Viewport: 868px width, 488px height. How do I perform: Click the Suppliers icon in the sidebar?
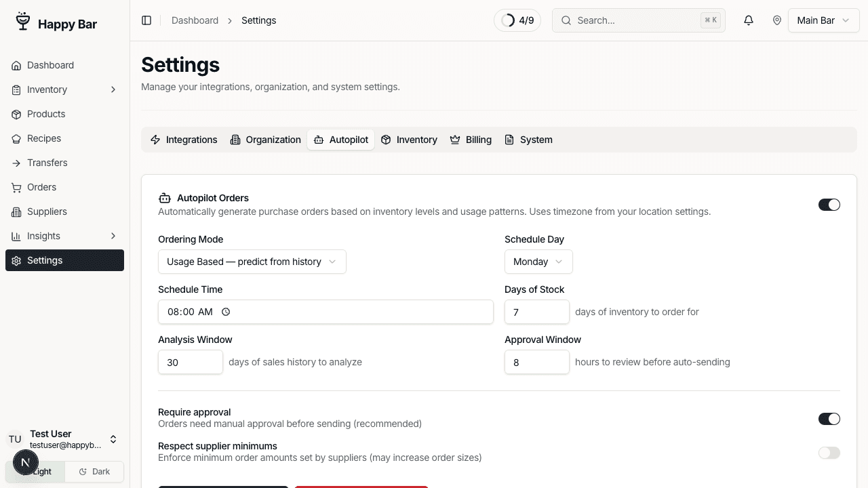pyautogui.click(x=16, y=211)
